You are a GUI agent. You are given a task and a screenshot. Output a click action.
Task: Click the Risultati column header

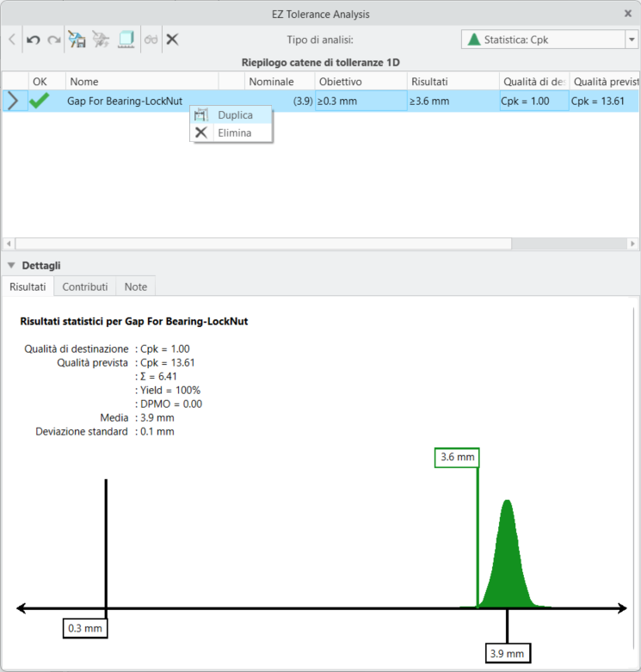453,82
